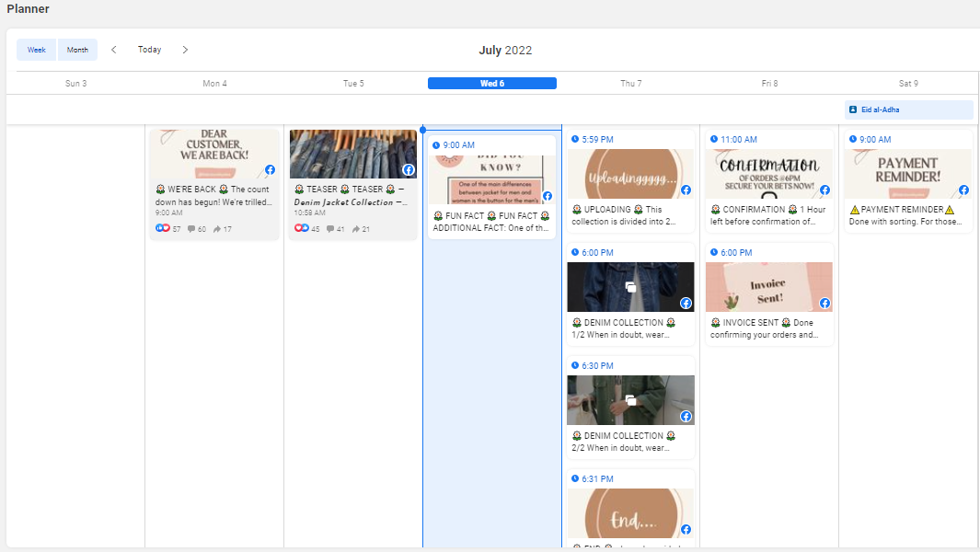The image size is (980, 552).
Task: Select Tue 5 day header
Action: coord(353,83)
